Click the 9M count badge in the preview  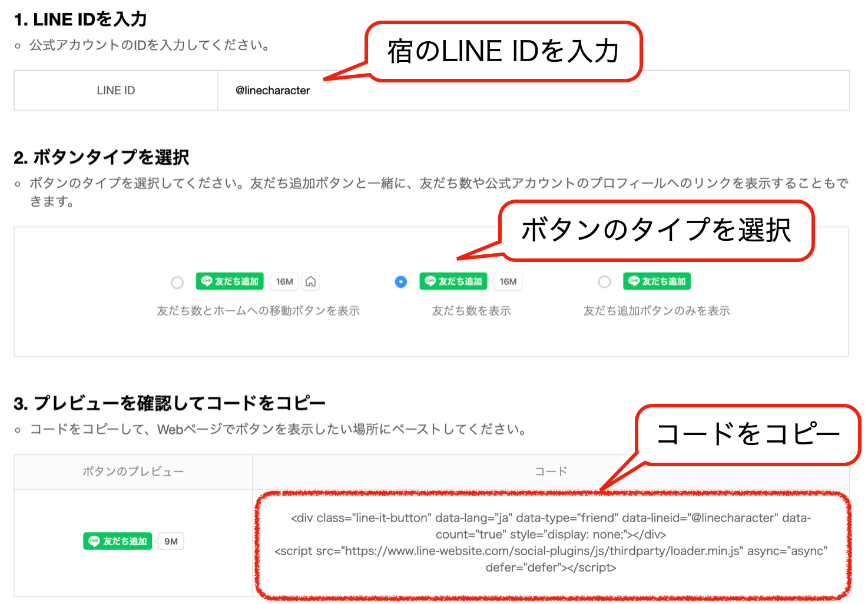coord(171,542)
